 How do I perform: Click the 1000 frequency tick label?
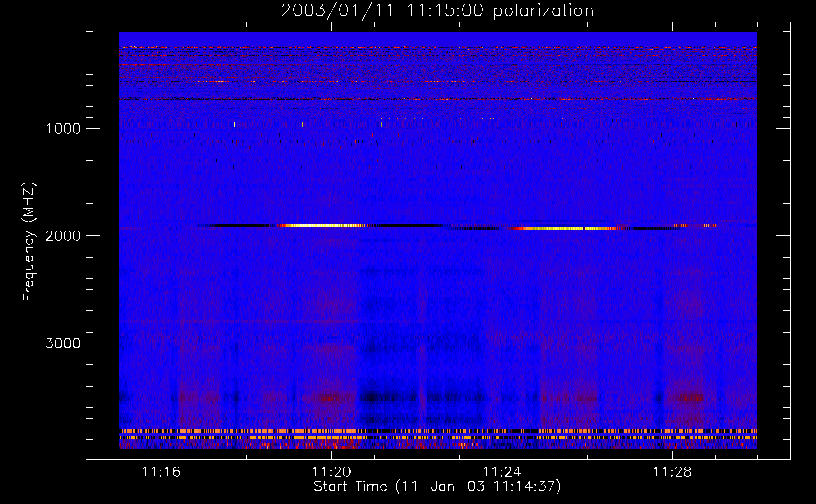pos(63,129)
